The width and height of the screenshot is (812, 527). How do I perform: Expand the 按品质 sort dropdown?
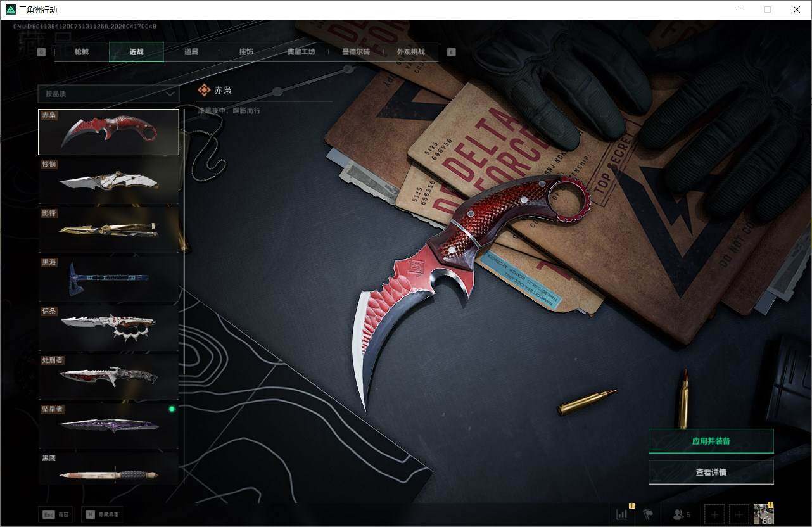pos(108,94)
